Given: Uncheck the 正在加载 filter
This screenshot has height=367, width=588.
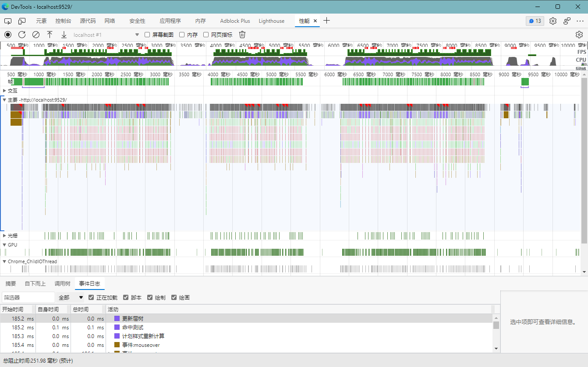Looking at the screenshot, I should [x=91, y=297].
